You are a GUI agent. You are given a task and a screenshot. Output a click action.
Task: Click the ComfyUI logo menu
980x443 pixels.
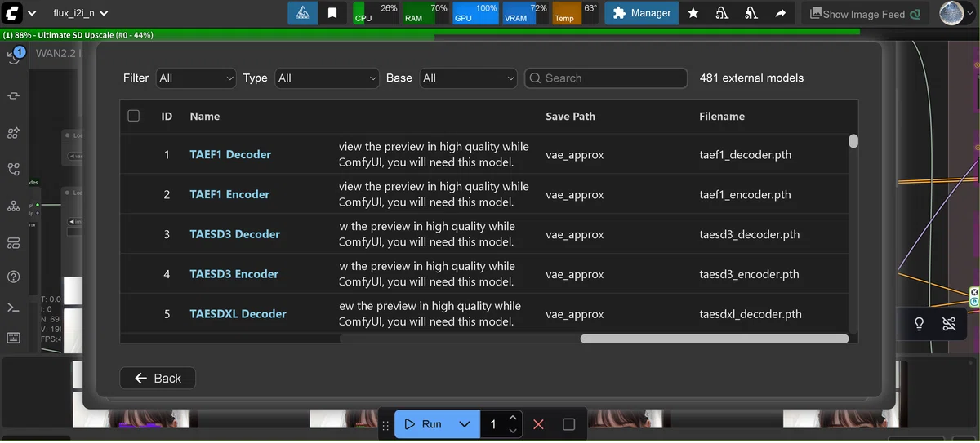tap(12, 13)
